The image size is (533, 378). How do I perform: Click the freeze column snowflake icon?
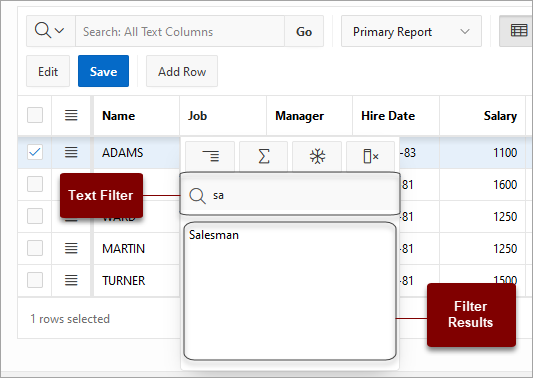click(317, 156)
